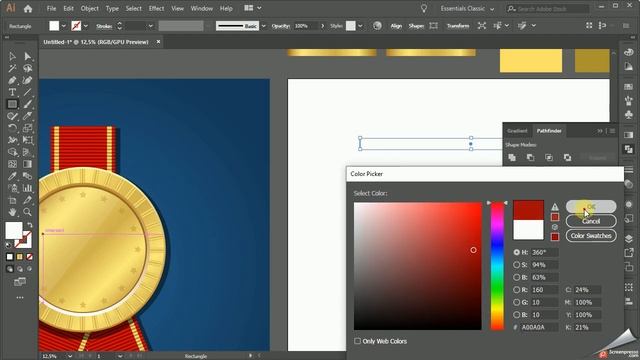Open the fill color dropdown arrow
The image size is (640, 360).
click(x=64, y=26)
